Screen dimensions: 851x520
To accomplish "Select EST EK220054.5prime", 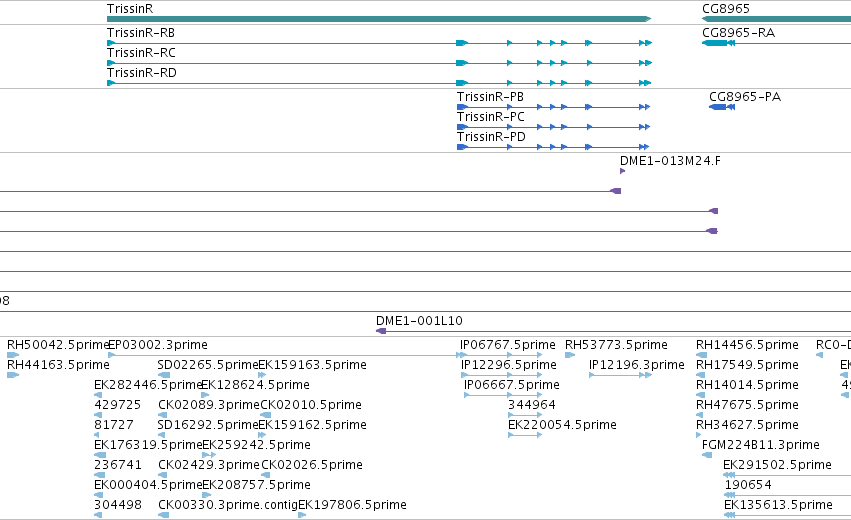I will [x=562, y=426].
